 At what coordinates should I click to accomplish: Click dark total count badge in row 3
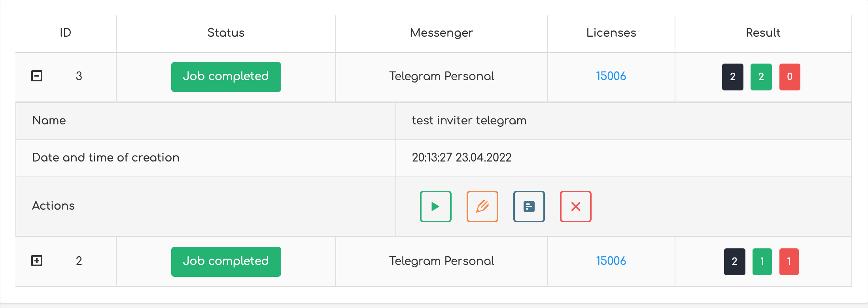[732, 77]
